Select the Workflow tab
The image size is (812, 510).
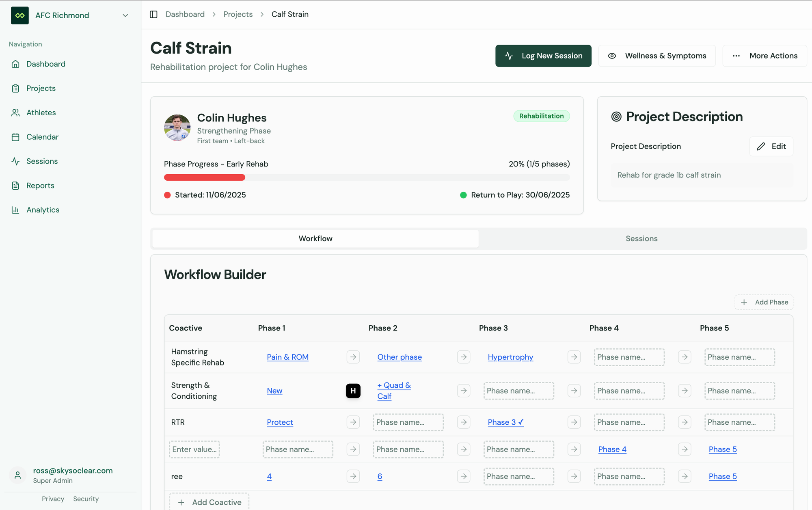coord(315,239)
